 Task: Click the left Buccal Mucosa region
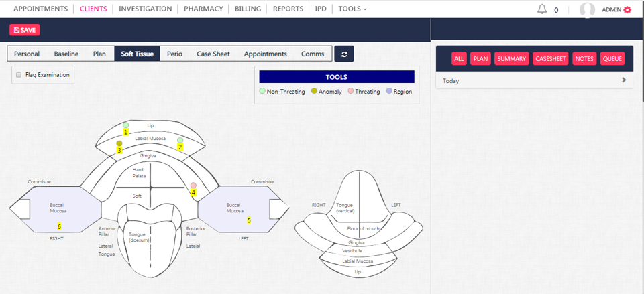[234, 207]
